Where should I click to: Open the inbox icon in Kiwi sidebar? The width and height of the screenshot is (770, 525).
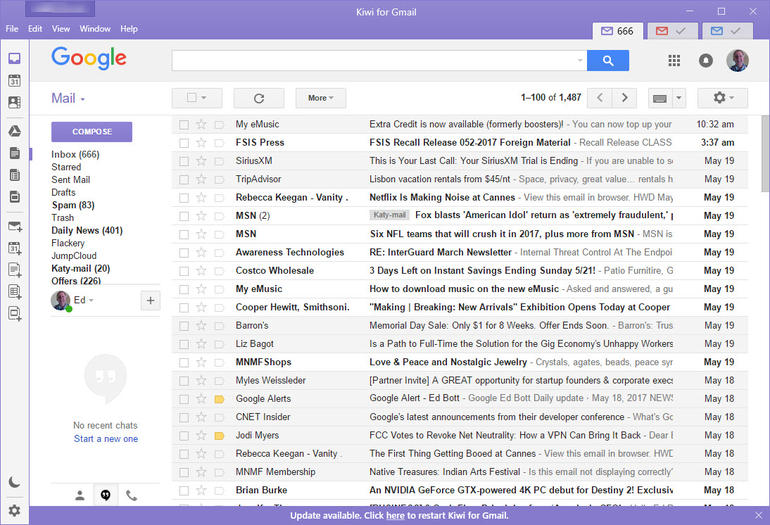pyautogui.click(x=15, y=58)
